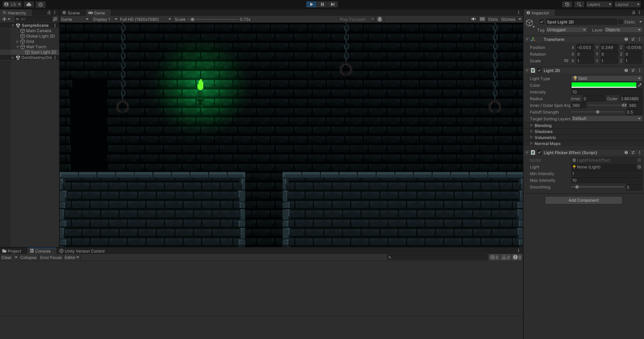This screenshot has height=339, width=644.
Task: Toggle the Hierarchy panel lock icon
Action: tap(49, 12)
